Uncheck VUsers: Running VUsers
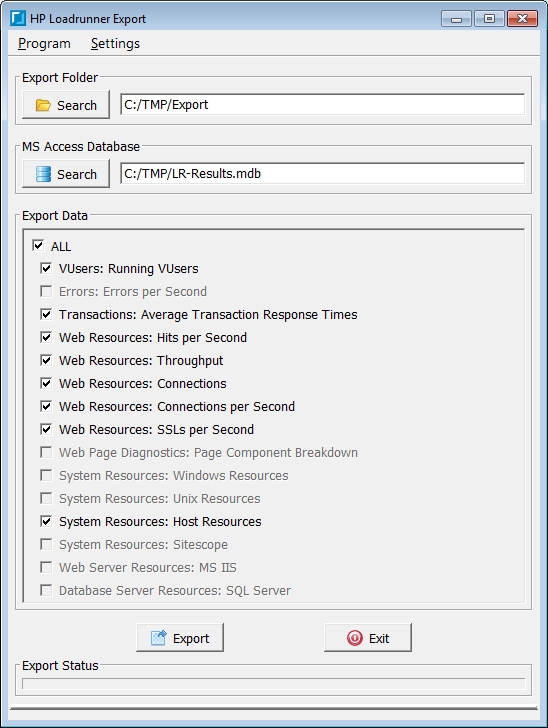Viewport: 548px width, 728px height. (46, 268)
